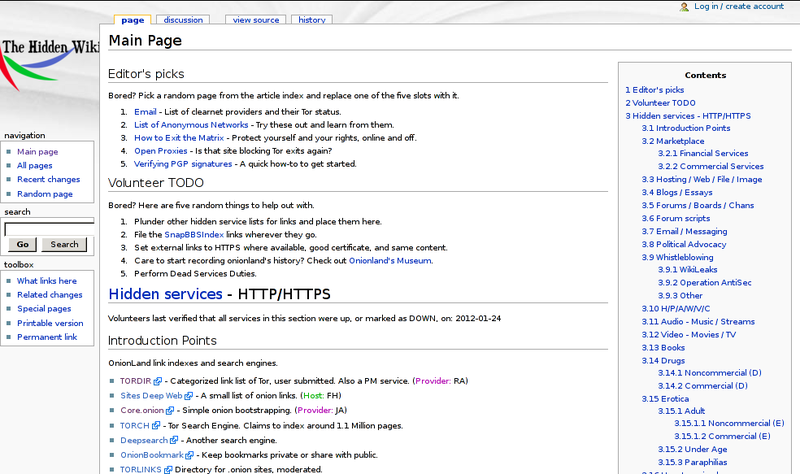Viewport: 800px width, 474px height.
Task: Click external link icon next to TORDIR
Action: click(158, 381)
